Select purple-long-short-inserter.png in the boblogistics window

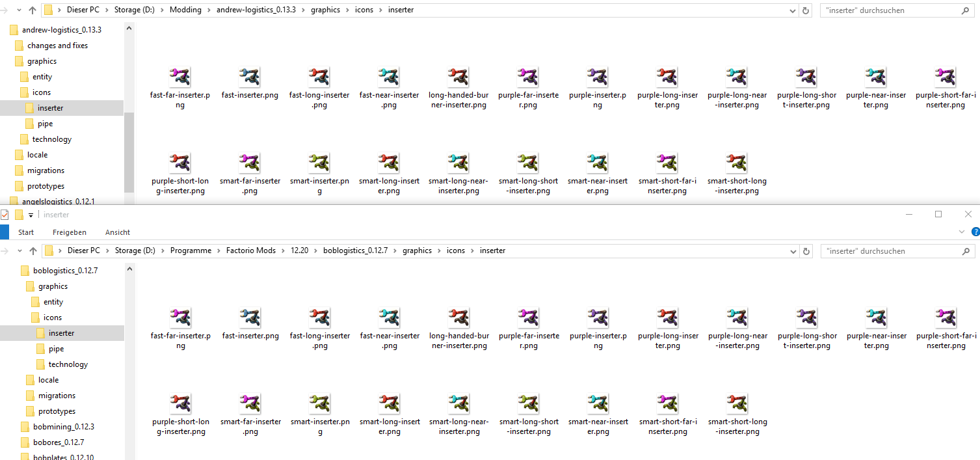pyautogui.click(x=807, y=329)
